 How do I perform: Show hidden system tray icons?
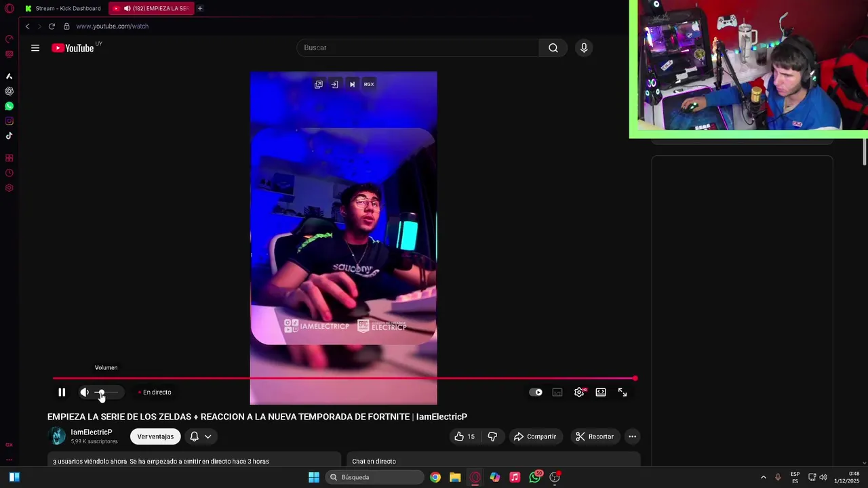click(763, 477)
